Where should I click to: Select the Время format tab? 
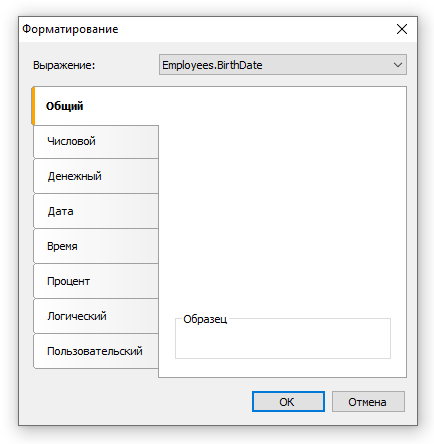pyautogui.click(x=96, y=246)
